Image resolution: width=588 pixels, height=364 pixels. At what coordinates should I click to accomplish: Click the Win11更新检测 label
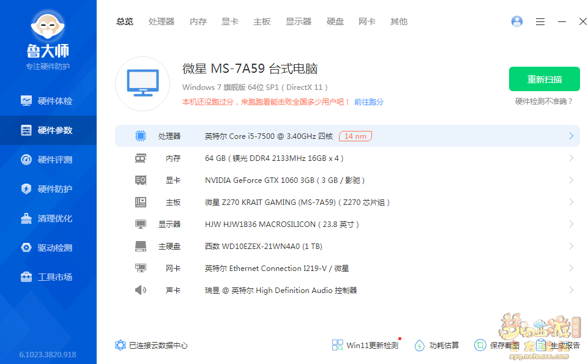coord(373,345)
